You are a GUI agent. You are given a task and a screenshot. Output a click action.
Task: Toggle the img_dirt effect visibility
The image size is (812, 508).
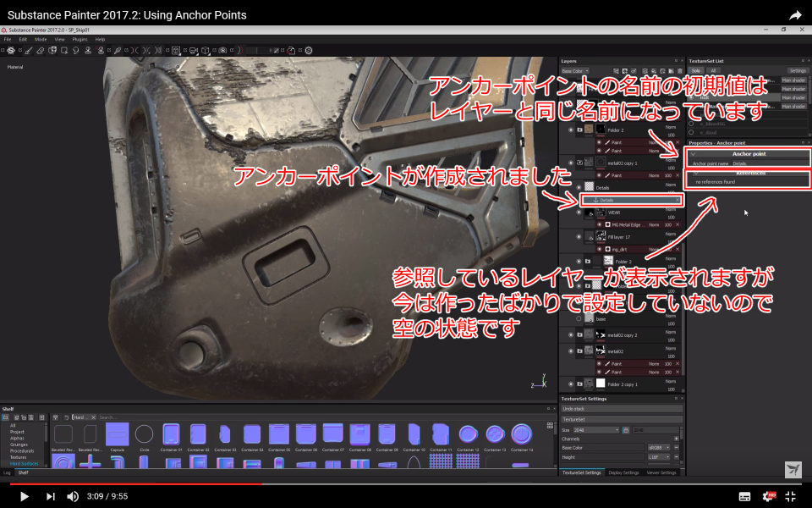point(600,249)
